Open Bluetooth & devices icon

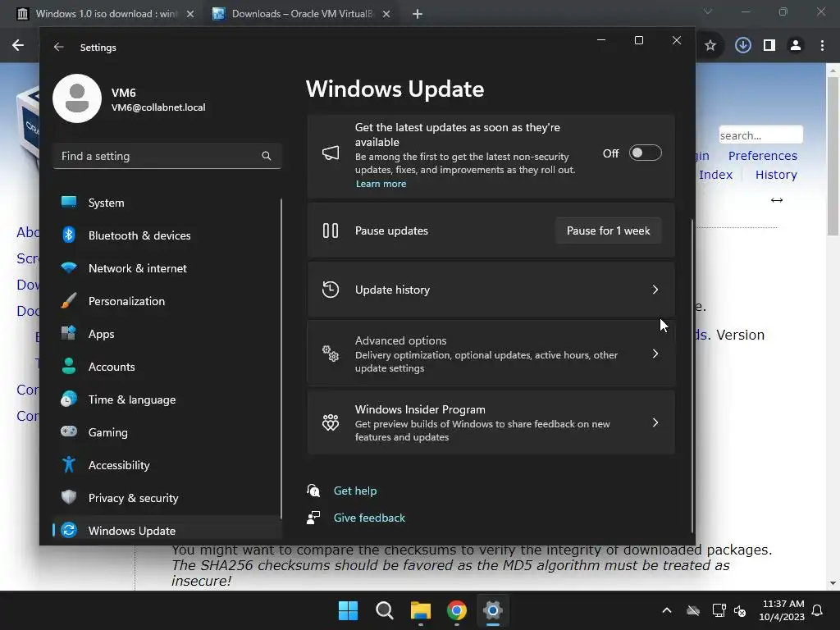click(69, 235)
